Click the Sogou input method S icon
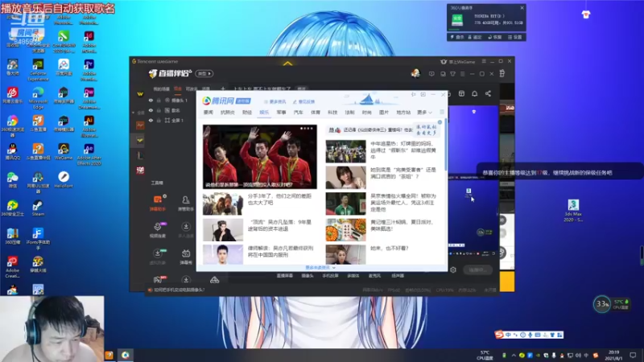644x362 pixels. 499,335
